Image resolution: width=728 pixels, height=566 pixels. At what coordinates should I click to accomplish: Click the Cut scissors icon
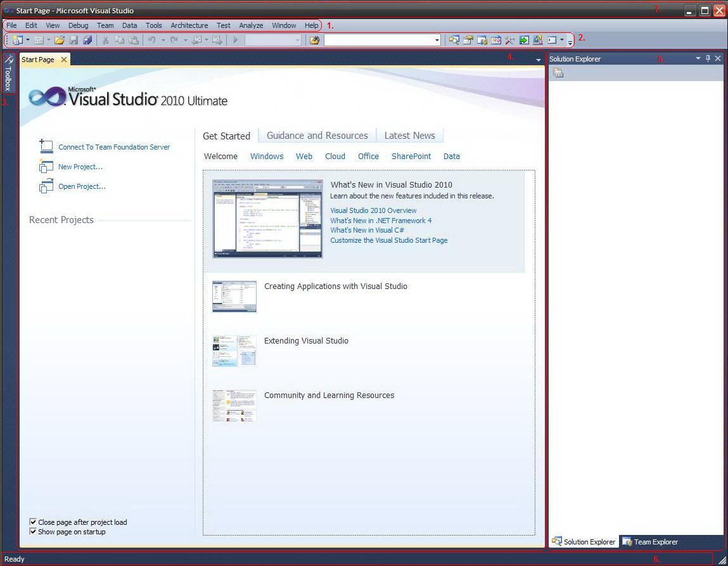click(x=105, y=41)
